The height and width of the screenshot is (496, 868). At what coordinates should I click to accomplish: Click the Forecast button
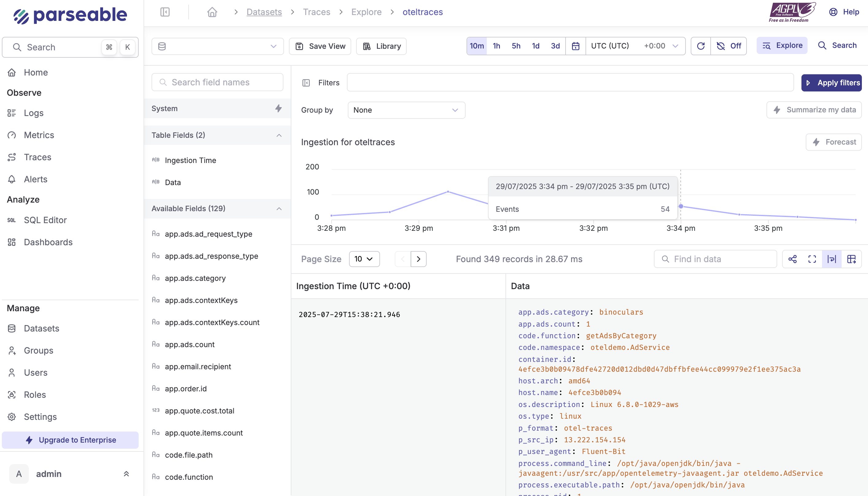[834, 142]
